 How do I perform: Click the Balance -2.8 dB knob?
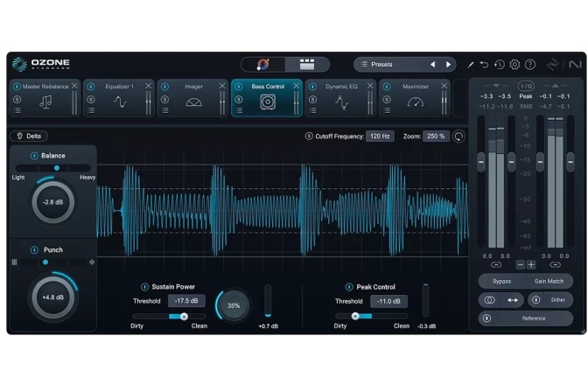click(52, 202)
